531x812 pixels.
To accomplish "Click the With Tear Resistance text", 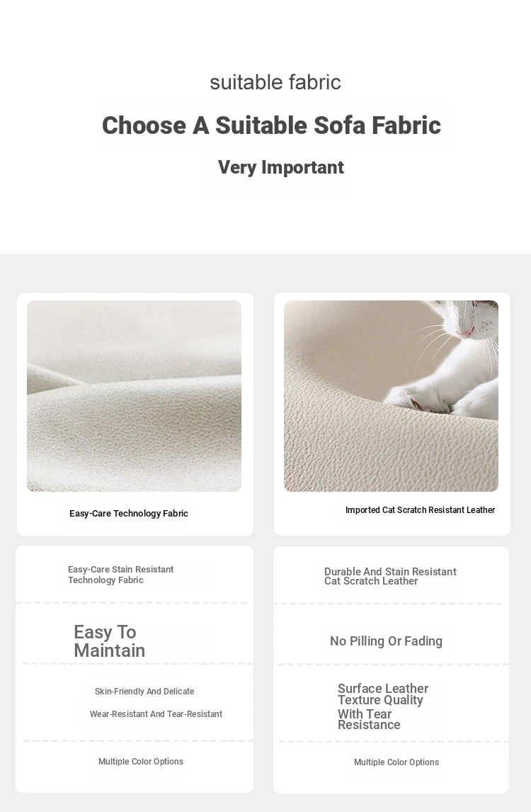I will point(369,718).
